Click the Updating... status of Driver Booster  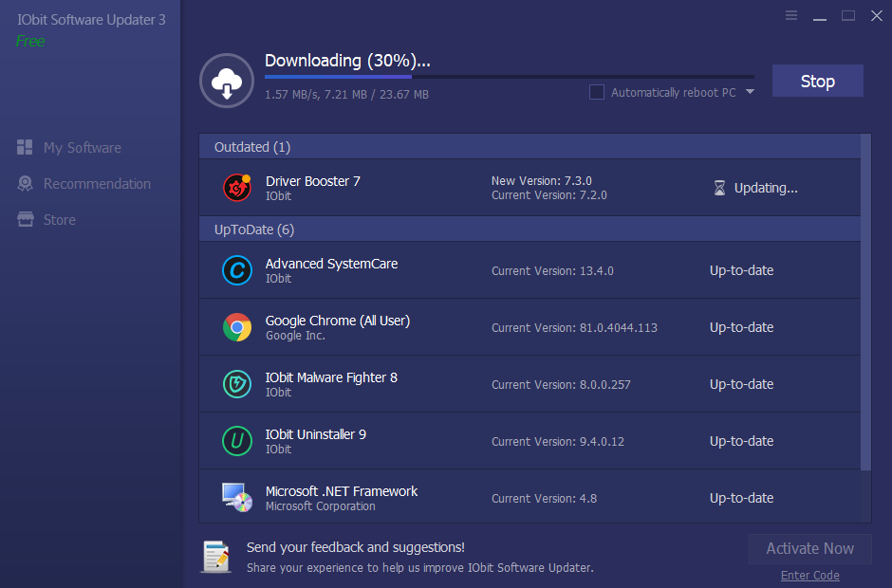click(766, 188)
